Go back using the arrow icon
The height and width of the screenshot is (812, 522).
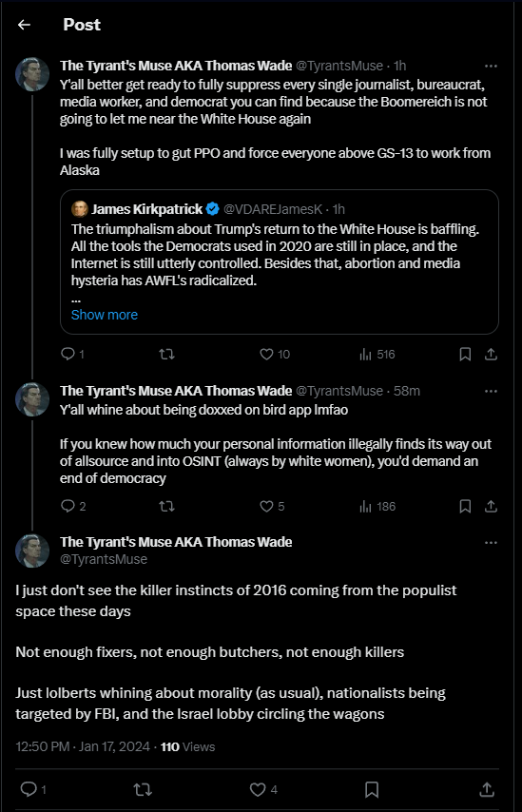(24, 25)
